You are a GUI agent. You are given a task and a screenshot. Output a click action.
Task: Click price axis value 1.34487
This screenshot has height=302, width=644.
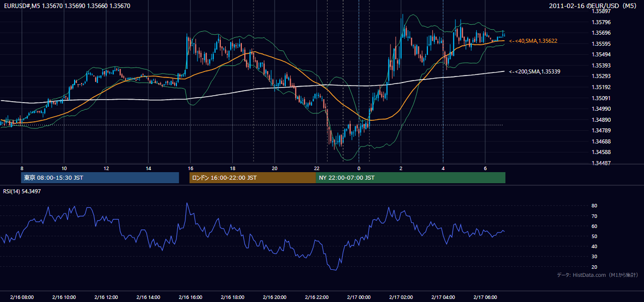(x=601, y=163)
